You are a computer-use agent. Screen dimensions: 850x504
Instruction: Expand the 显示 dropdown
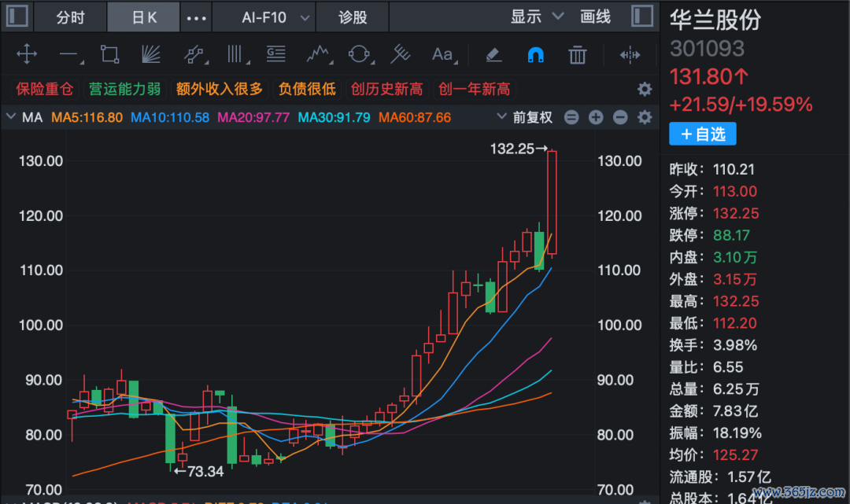tap(537, 17)
